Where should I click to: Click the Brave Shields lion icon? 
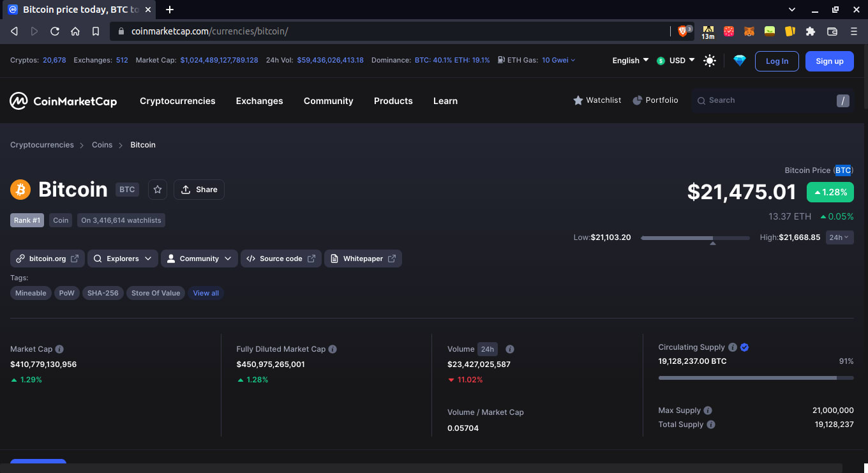click(684, 31)
